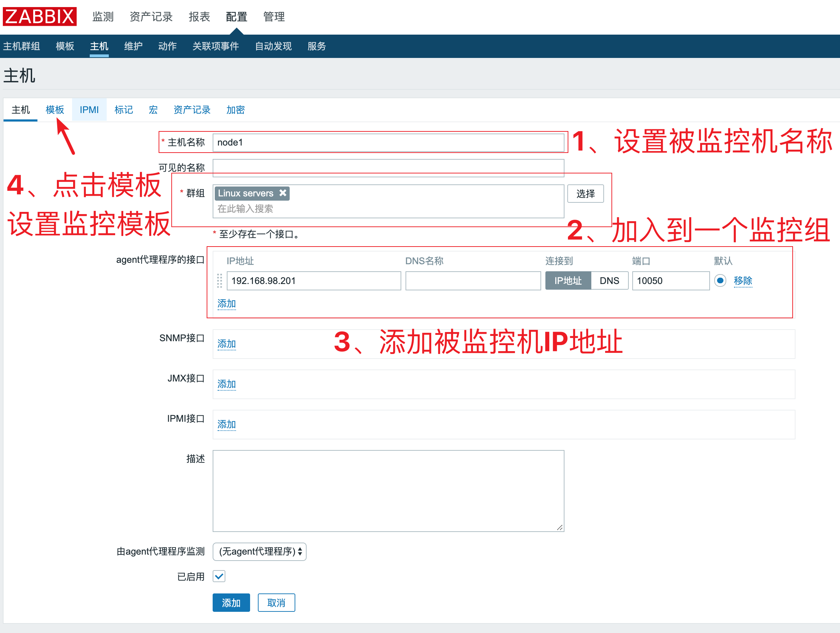The height and width of the screenshot is (633, 840).
Task: Open the 监测 menu
Action: [x=102, y=17]
